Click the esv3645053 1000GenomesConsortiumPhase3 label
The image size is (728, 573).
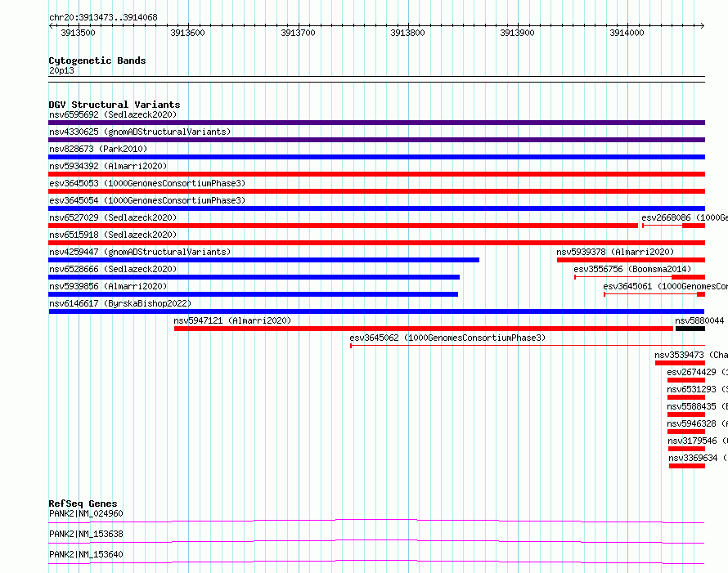[147, 183]
